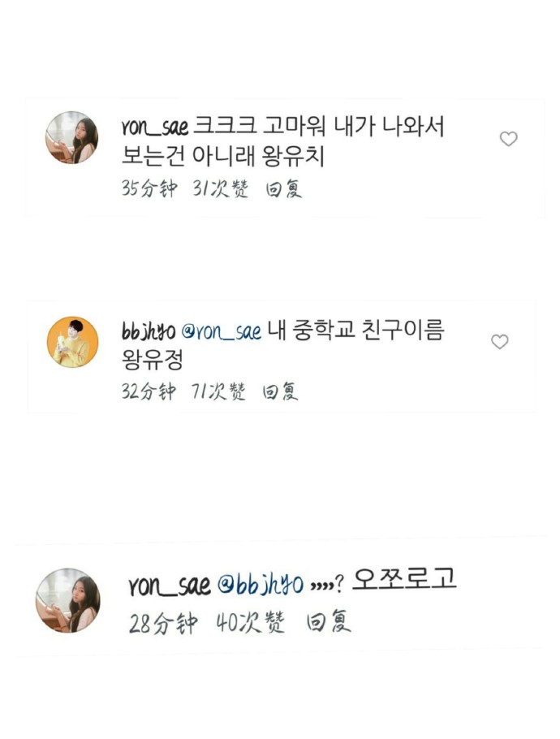Open ron_sae's avatar in the last comment

(x=68, y=600)
